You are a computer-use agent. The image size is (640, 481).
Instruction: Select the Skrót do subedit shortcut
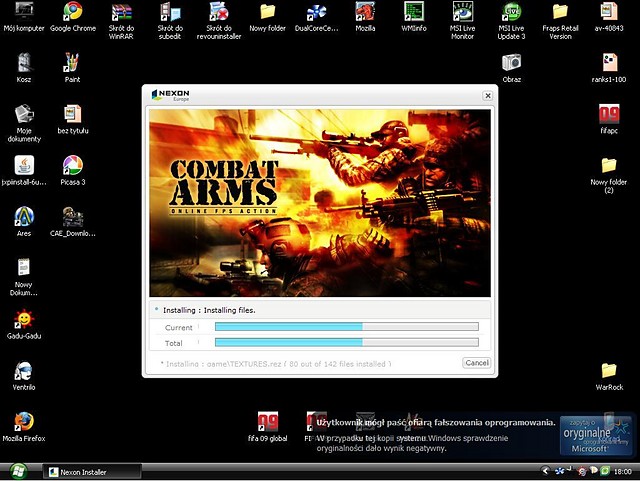(170, 20)
